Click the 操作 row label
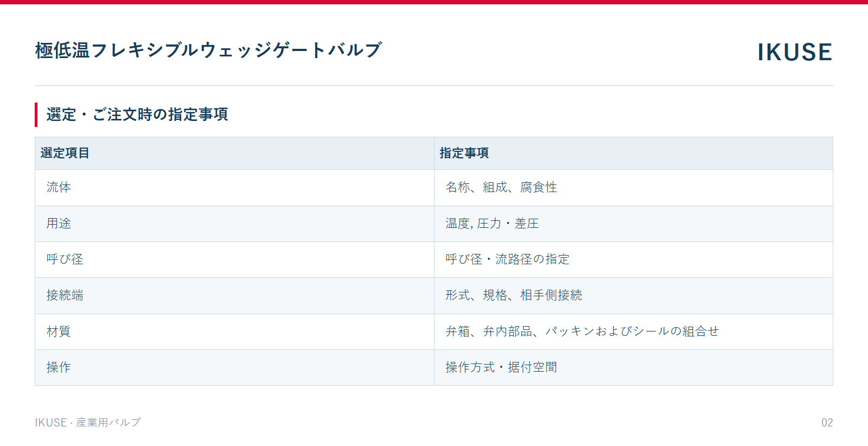This screenshot has width=868, height=446. click(59, 367)
